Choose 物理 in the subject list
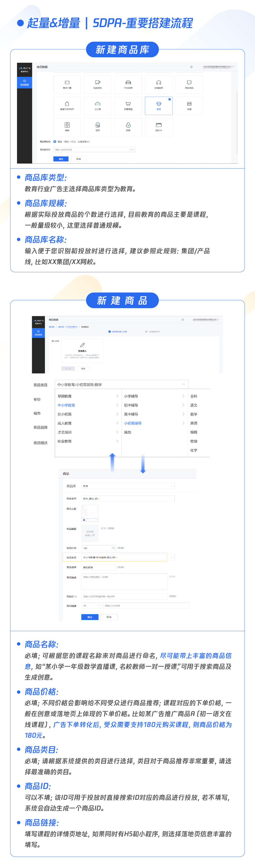This screenshot has height=868, width=255. tap(194, 441)
